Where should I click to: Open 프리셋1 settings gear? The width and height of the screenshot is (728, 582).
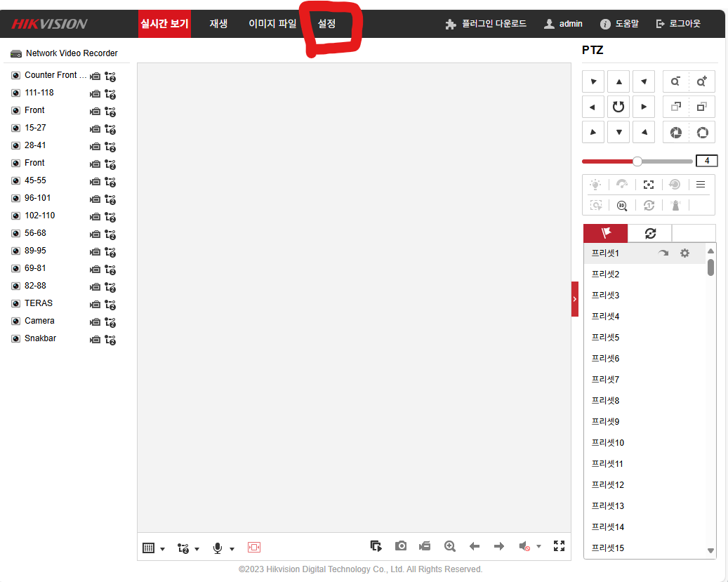684,253
